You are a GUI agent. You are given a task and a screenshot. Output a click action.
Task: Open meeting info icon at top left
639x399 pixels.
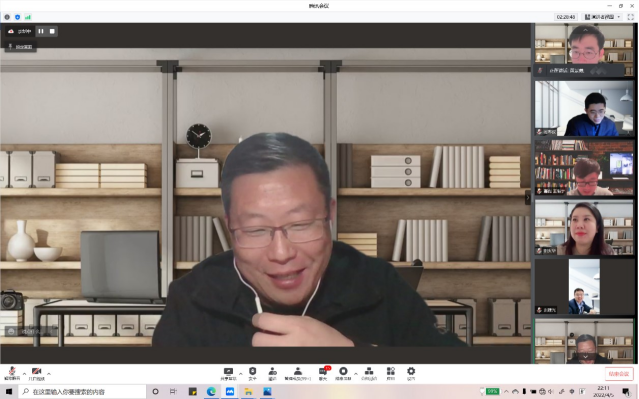click(7, 17)
